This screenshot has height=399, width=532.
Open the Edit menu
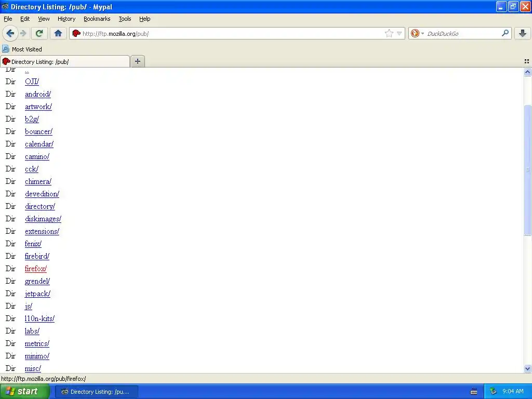(x=25, y=19)
